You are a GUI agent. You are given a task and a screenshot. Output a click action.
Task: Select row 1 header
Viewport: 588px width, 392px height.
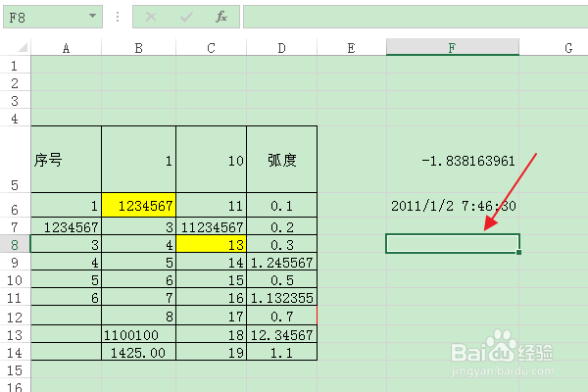15,65
